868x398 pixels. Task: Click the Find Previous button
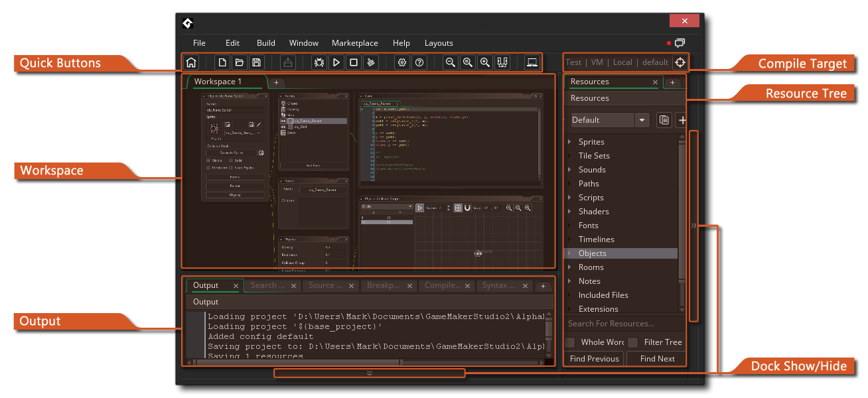[x=594, y=359]
